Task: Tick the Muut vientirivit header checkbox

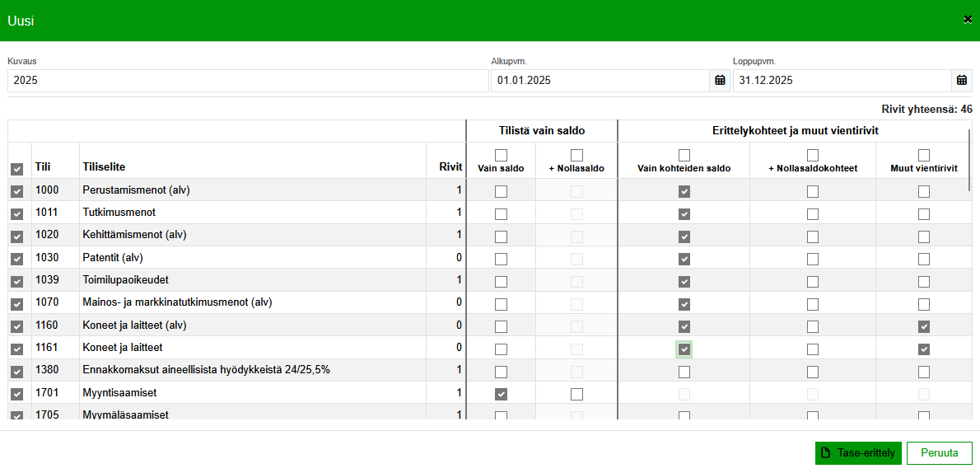Action: (x=924, y=155)
